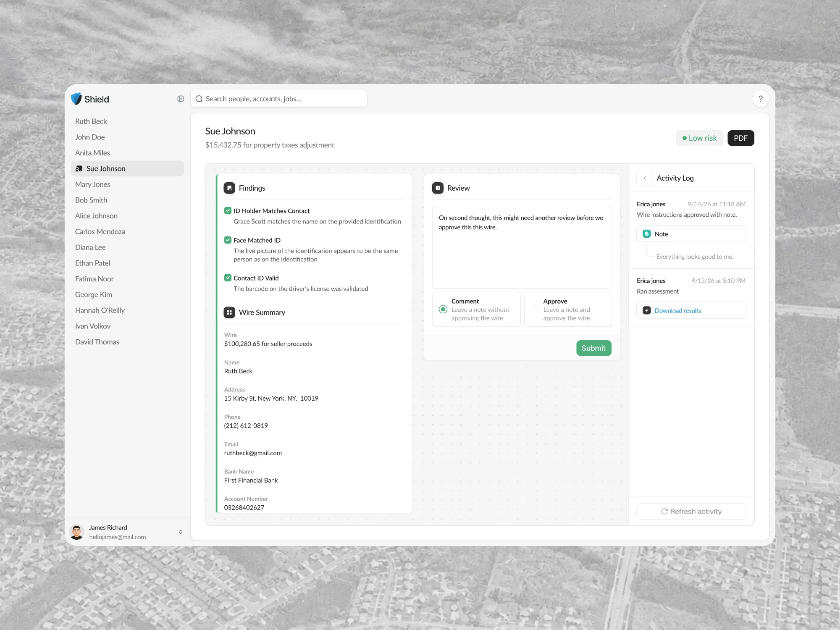Focus the search people, accounts, jobs field
840x630 pixels.
tap(279, 99)
